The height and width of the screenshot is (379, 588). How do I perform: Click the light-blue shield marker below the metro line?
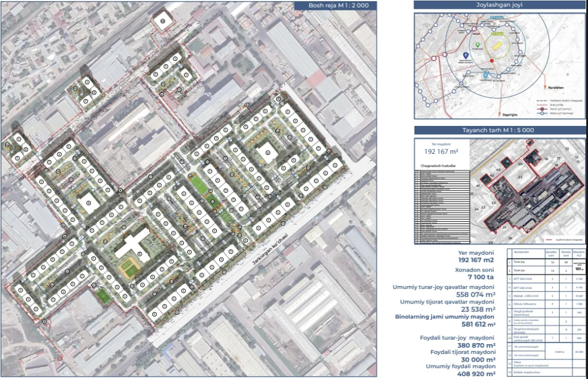tap(485, 75)
